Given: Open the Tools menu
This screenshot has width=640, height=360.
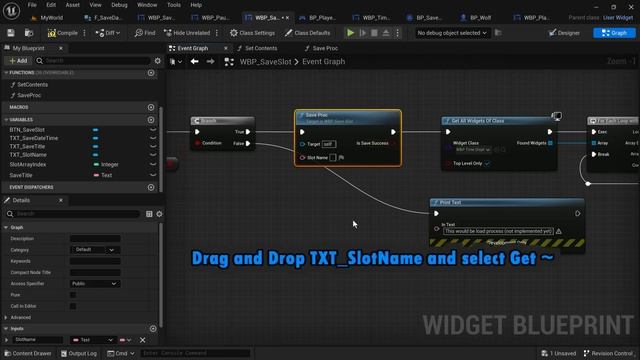Looking at the screenshot, I should coord(174,5).
